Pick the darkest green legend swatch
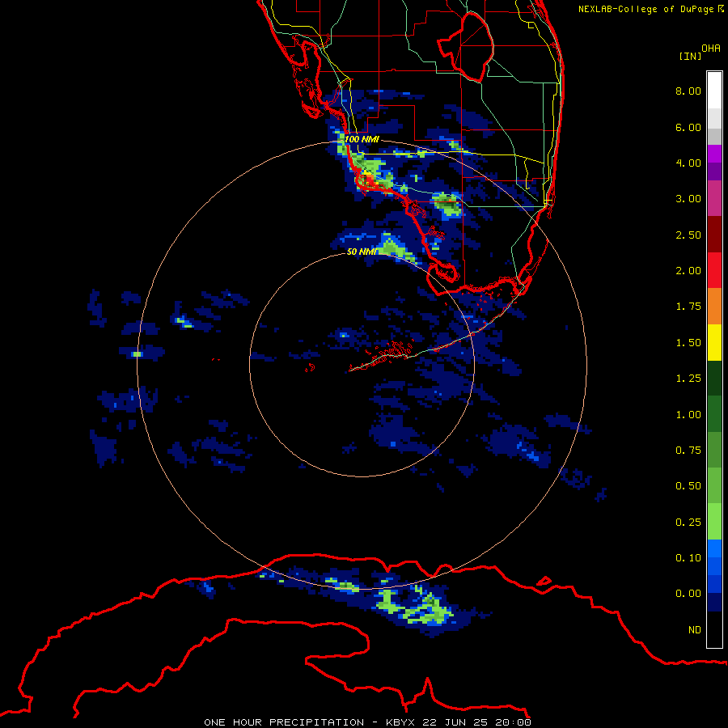 tap(714, 378)
